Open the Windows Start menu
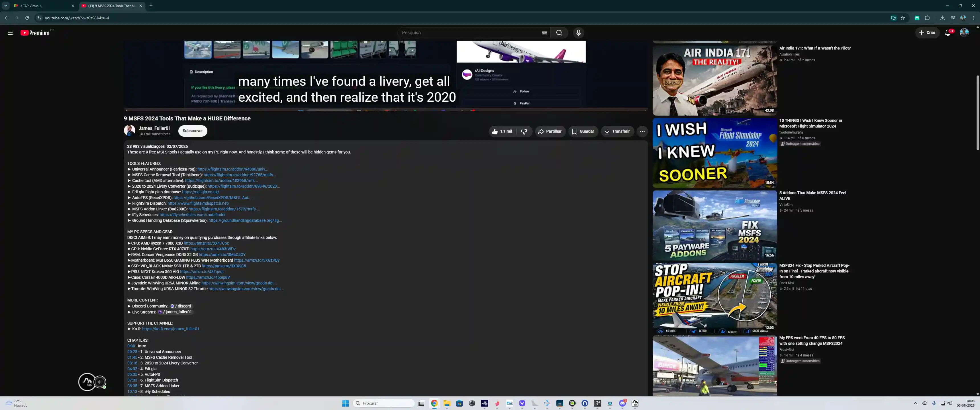Viewport: 980px width, 410px height. pyautogui.click(x=346, y=403)
